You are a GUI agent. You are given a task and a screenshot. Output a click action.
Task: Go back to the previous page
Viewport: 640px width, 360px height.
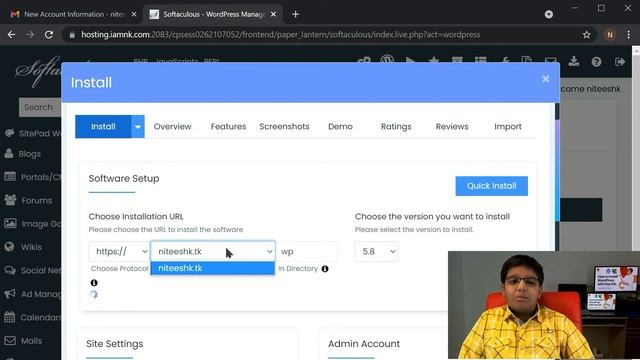click(11, 35)
